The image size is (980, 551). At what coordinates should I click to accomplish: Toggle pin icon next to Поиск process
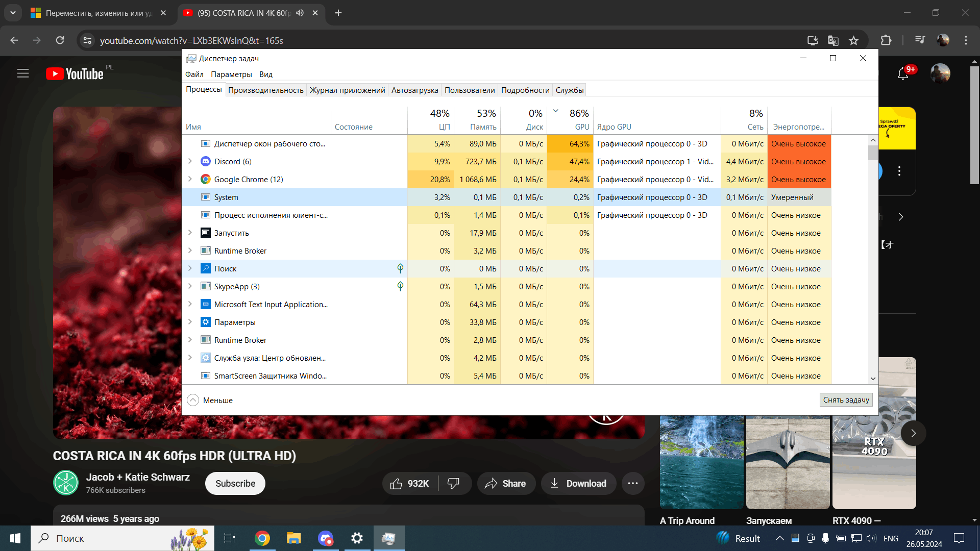(401, 268)
